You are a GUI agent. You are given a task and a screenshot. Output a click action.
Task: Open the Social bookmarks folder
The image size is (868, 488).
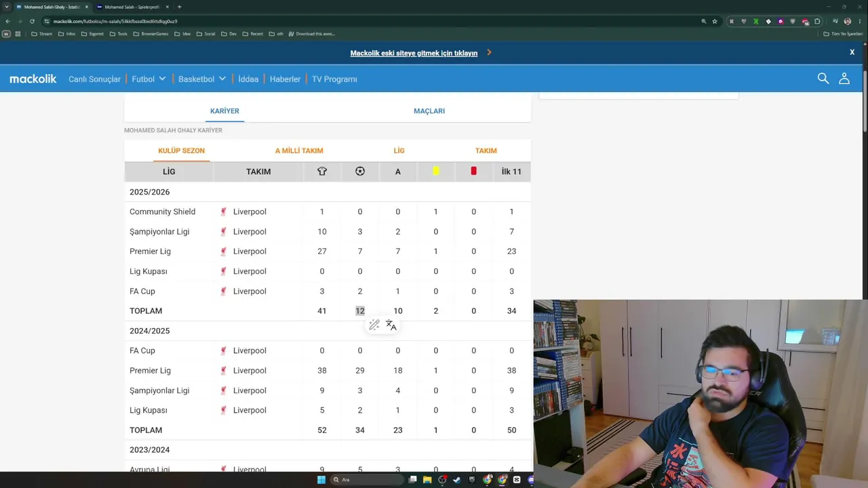(x=205, y=34)
